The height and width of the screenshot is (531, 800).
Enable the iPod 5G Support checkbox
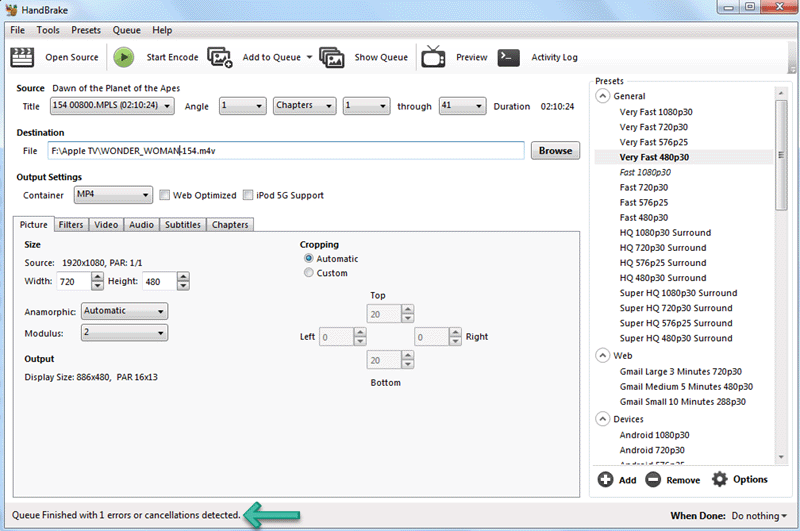pos(248,195)
